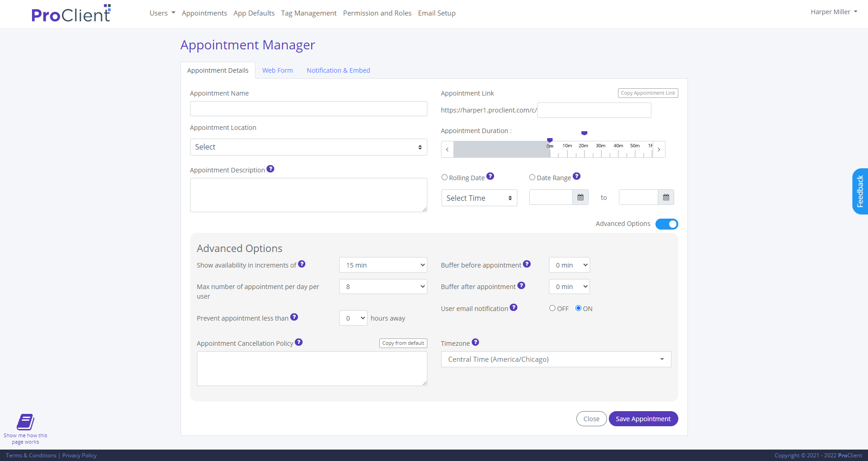Image resolution: width=868 pixels, height=461 pixels.
Task: Click the ProClient logo
Action: point(71,14)
